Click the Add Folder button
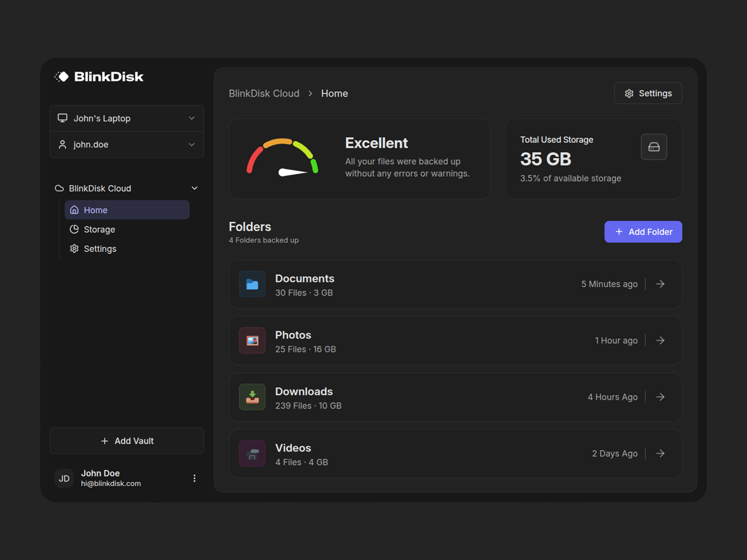 tap(643, 232)
